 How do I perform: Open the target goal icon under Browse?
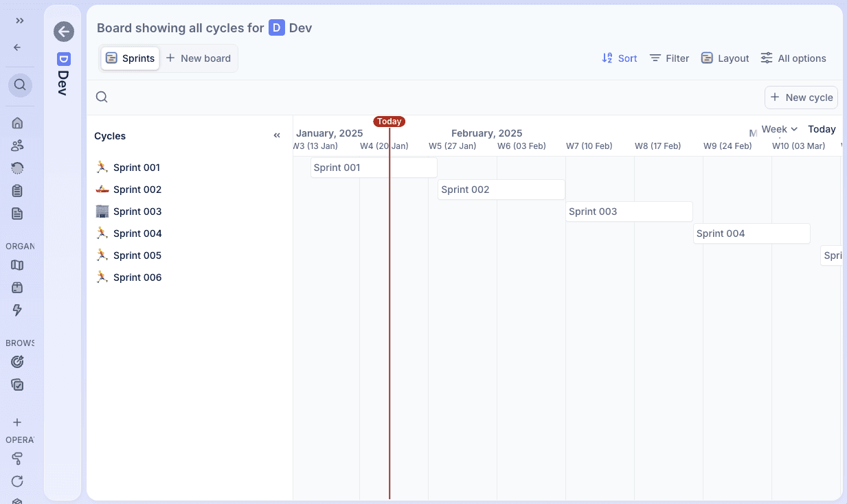18,362
